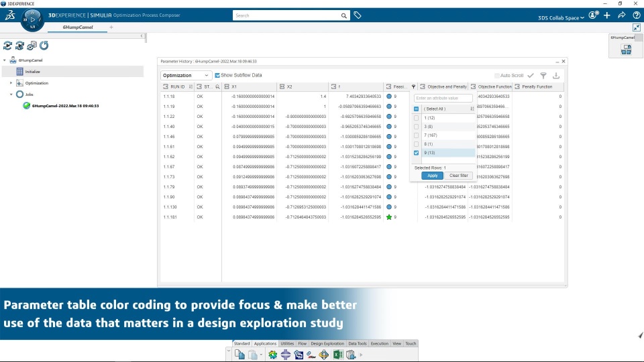Image resolution: width=644 pixels, height=362 pixels.
Task: Click the search magnifier icon
Action: [x=343, y=15]
